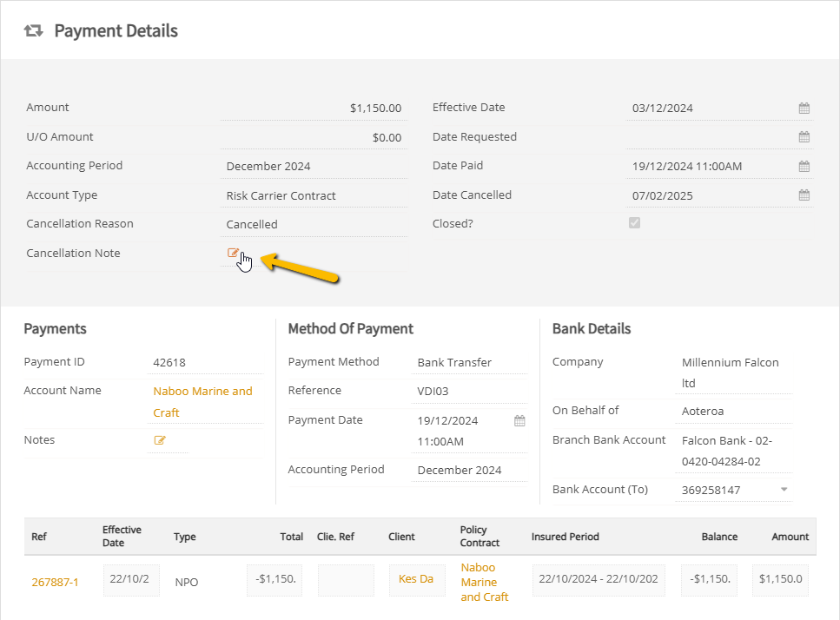Open the Date Paid calendar icon
This screenshot has width=840, height=620.
pos(804,167)
